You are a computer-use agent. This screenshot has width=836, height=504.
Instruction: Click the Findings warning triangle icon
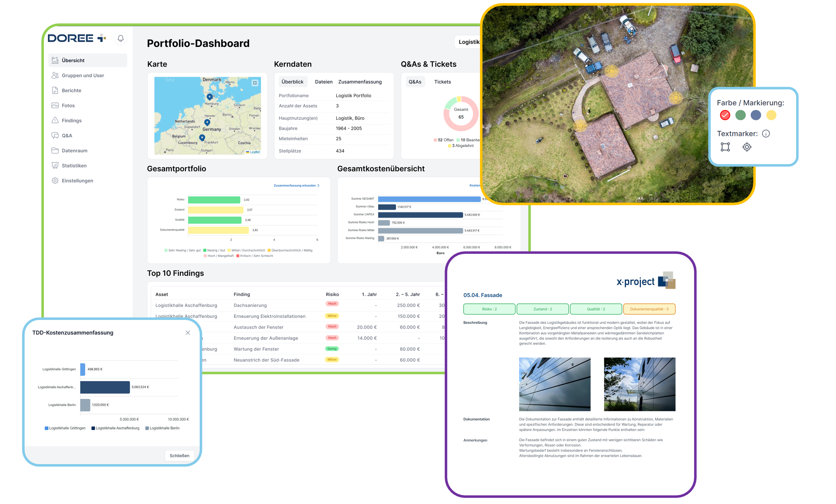coord(55,120)
